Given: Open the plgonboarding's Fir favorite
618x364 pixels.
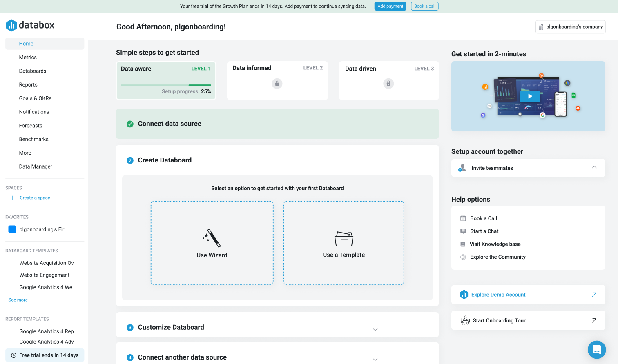Looking at the screenshot, I should [42, 229].
